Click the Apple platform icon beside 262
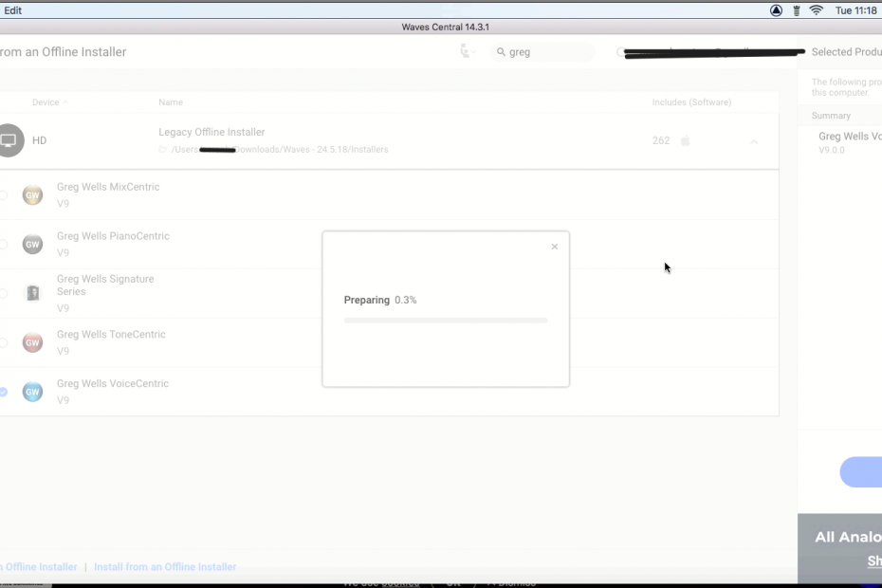The width and height of the screenshot is (882, 588). (x=685, y=140)
